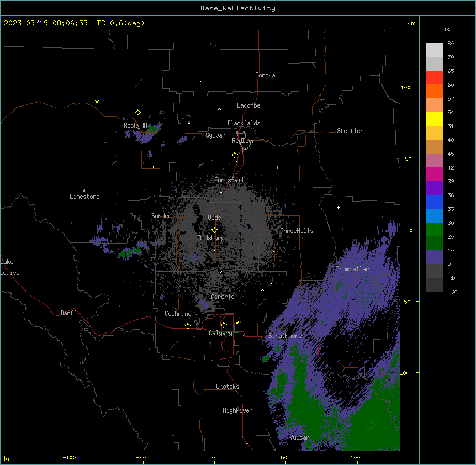
Task: Click the asterisk marker east of Innisfail
Action: point(277,167)
